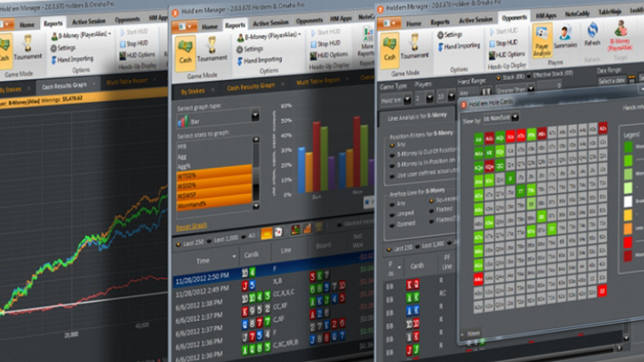Select Cash game mode in middle window
The width and height of the screenshot is (644, 362).
[185, 53]
